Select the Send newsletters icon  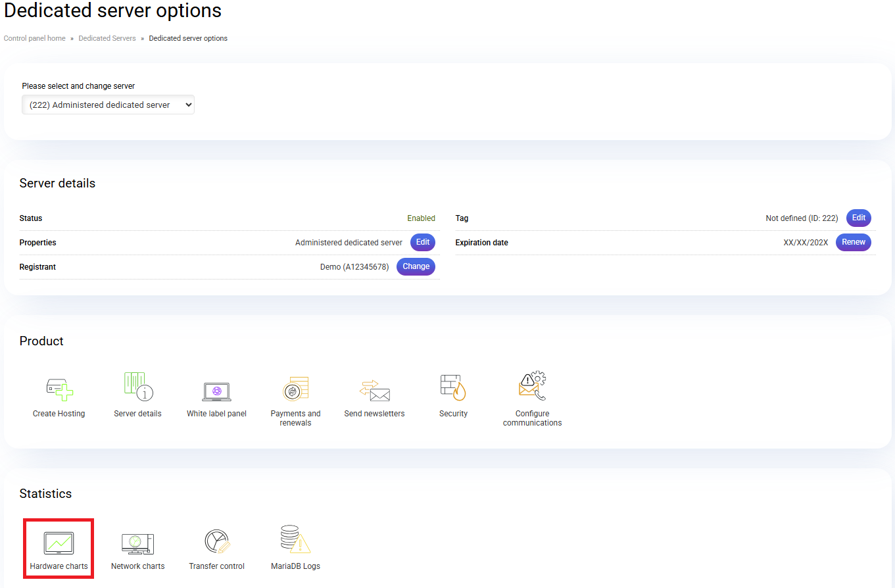[x=374, y=390]
